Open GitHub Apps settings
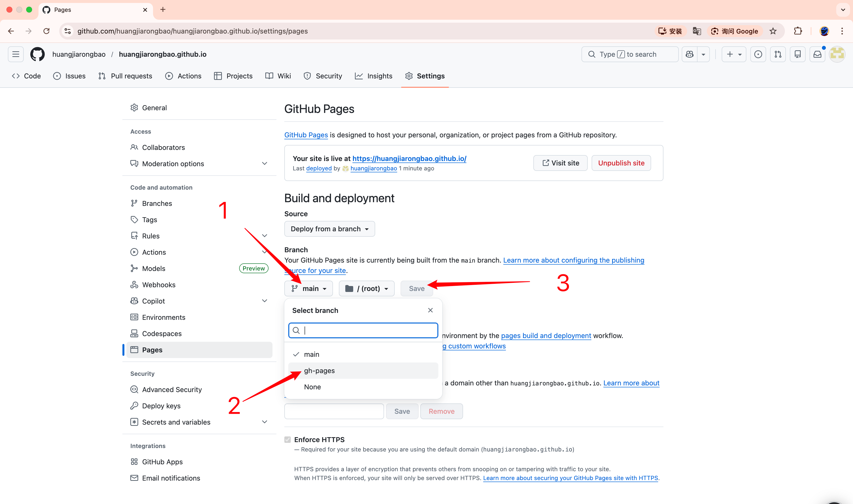The image size is (853, 504). pyautogui.click(x=200, y=462)
